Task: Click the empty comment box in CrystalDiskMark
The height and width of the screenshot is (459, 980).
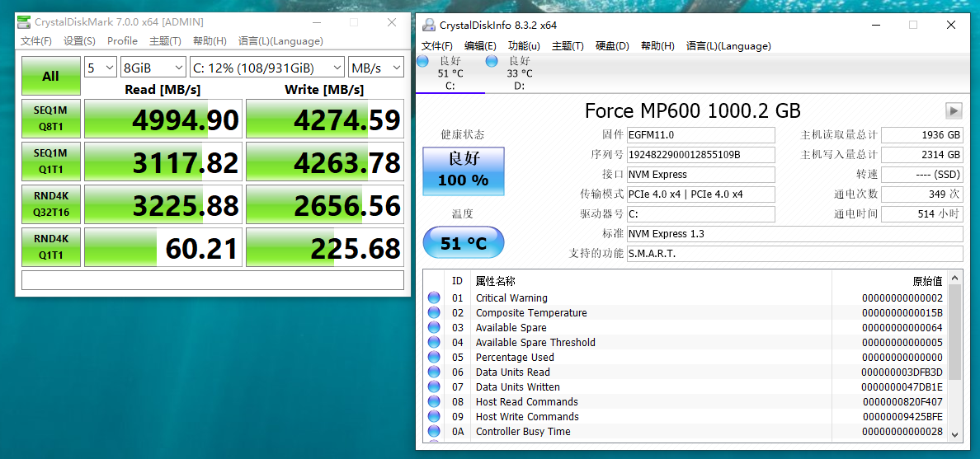Action: [213, 280]
